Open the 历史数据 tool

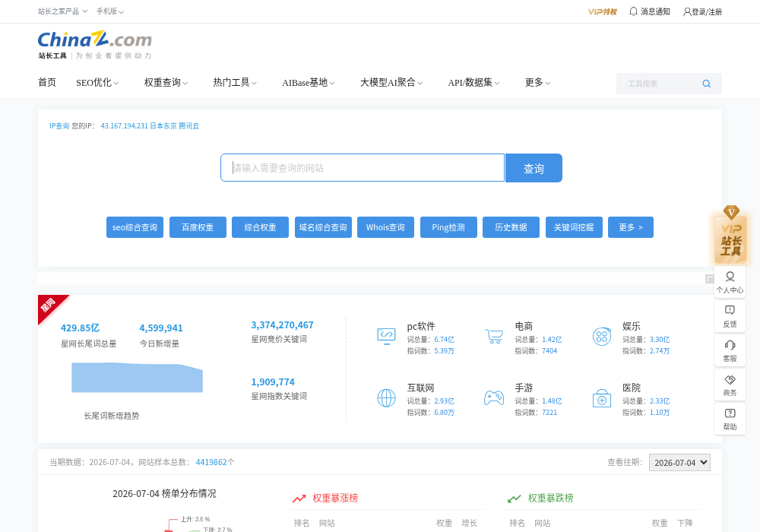(511, 227)
